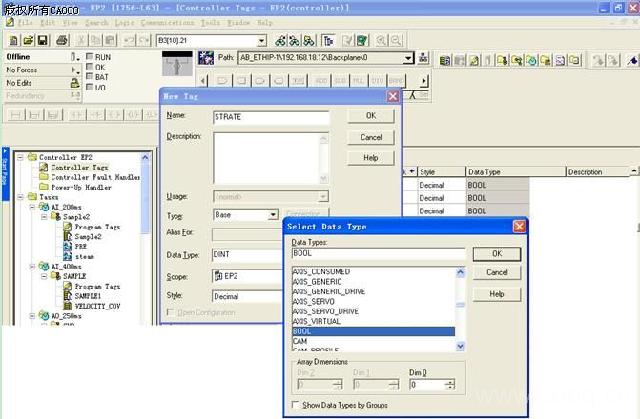Open the Logic menu
The height and width of the screenshot is (419, 640).
point(125,21)
